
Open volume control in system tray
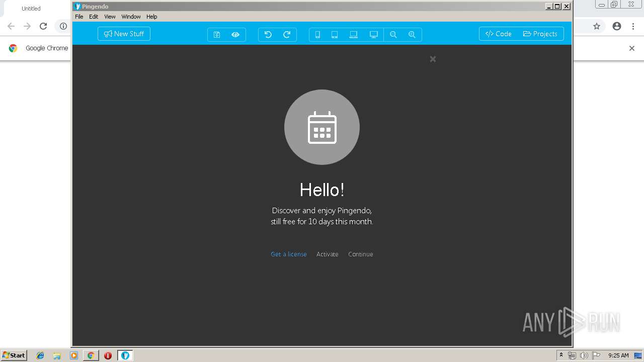pos(584,355)
